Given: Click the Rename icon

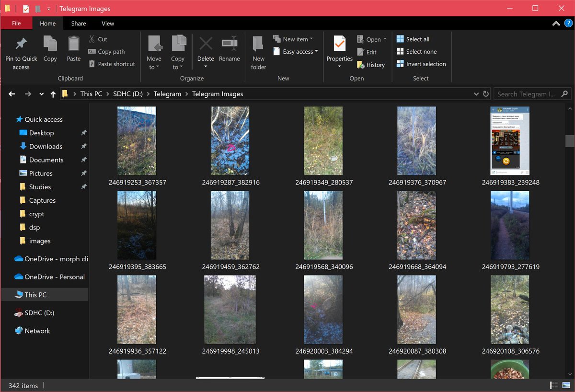Looking at the screenshot, I should 230,43.
